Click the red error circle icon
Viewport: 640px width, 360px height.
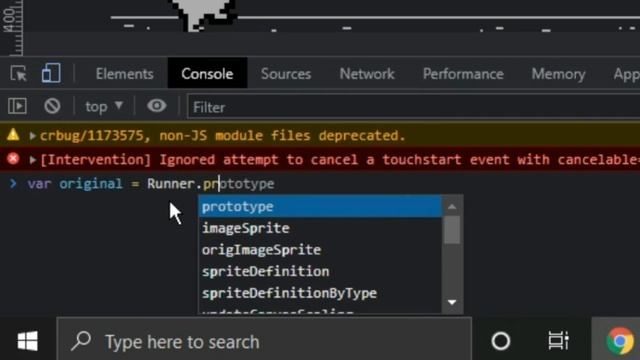13,159
